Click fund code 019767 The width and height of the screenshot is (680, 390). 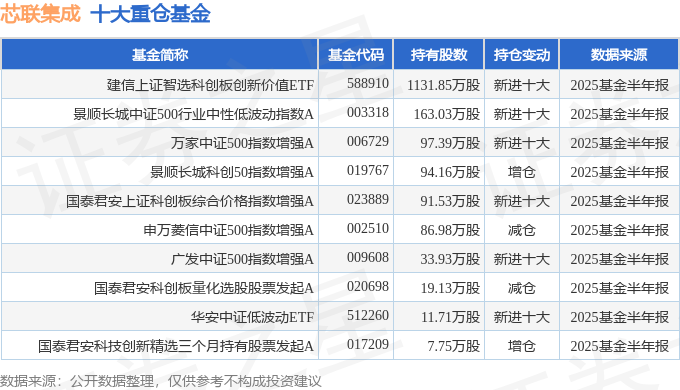(368, 170)
